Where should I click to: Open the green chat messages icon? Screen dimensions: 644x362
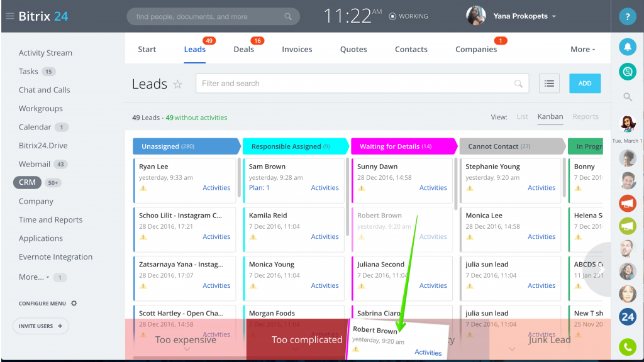pos(627,72)
